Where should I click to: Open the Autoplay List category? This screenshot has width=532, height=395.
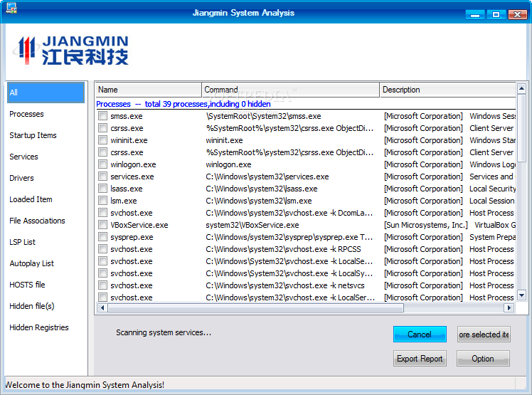(x=32, y=263)
